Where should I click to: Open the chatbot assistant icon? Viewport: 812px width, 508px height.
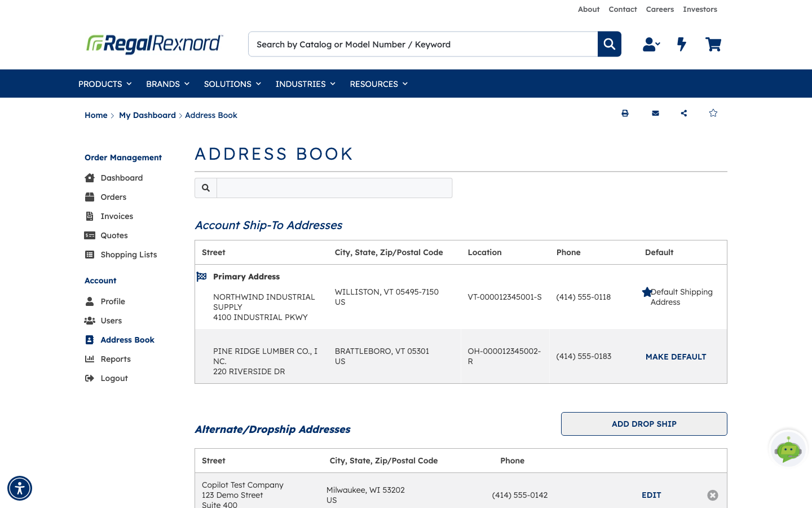(x=788, y=449)
